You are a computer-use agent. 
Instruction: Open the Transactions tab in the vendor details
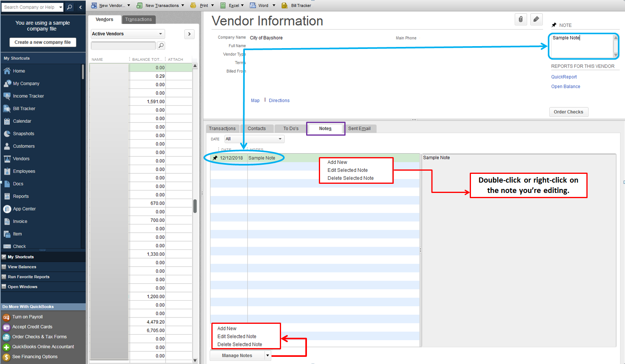pos(222,128)
